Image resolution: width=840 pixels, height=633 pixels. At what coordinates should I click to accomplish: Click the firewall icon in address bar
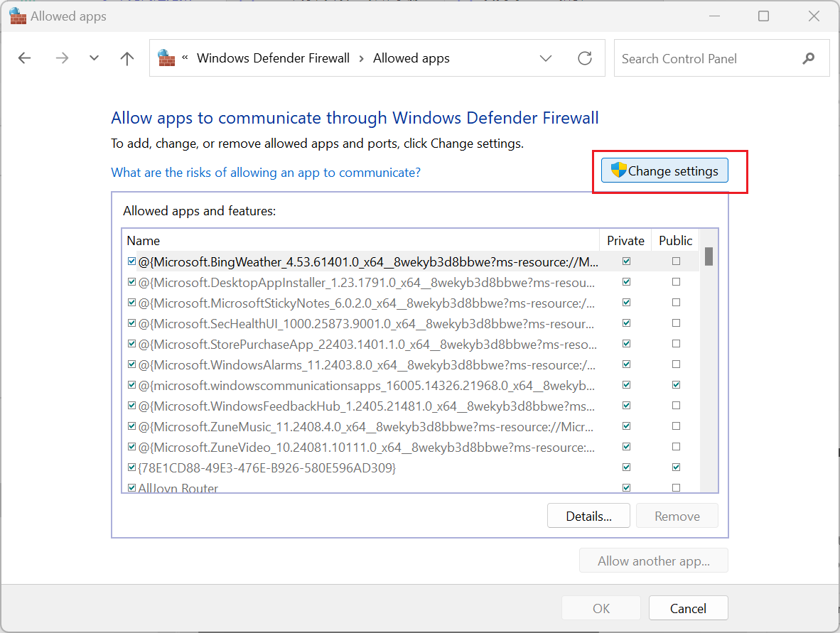pyautogui.click(x=166, y=58)
